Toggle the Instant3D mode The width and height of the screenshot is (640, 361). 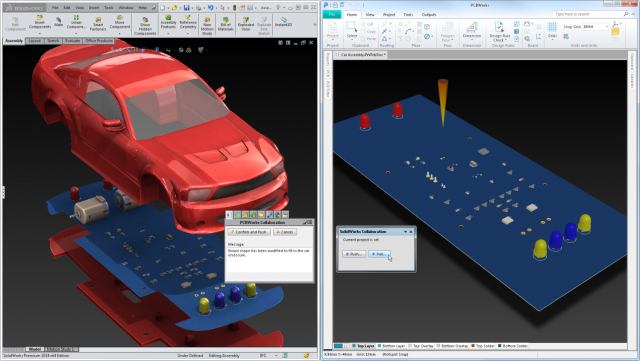coord(283,22)
